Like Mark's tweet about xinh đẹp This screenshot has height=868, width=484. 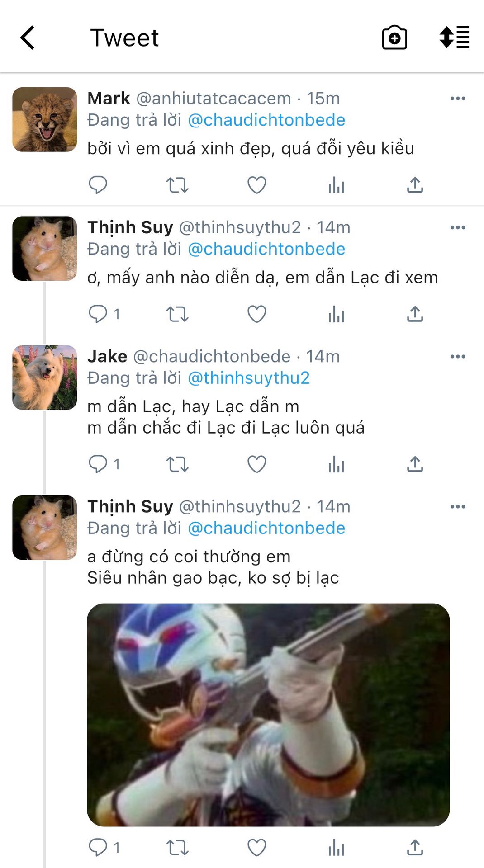257,185
